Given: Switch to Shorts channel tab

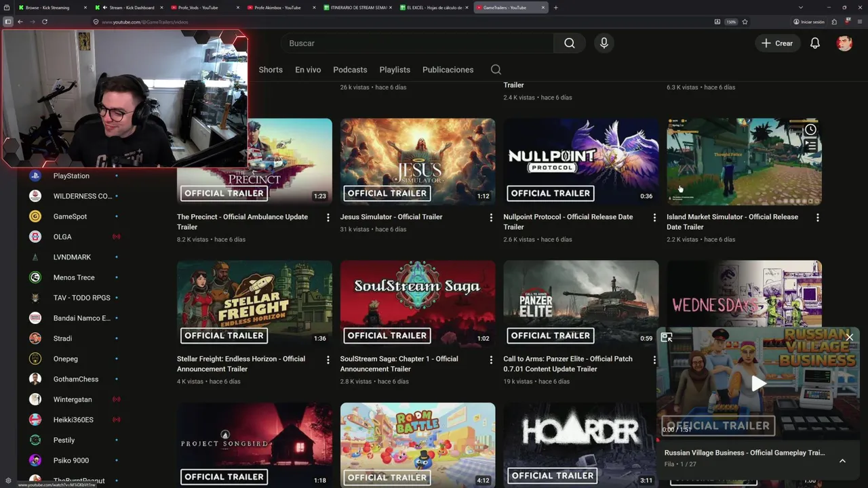Looking at the screenshot, I should pos(271,70).
